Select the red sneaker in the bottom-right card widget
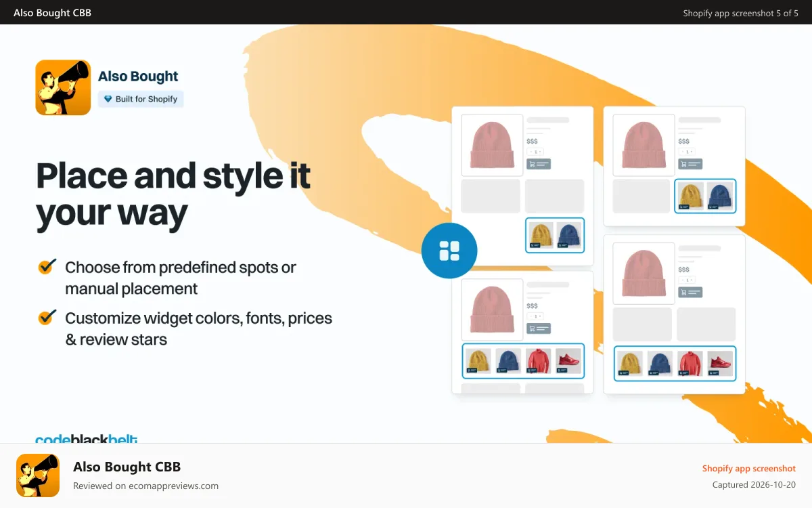The image size is (812, 508). pos(720,364)
